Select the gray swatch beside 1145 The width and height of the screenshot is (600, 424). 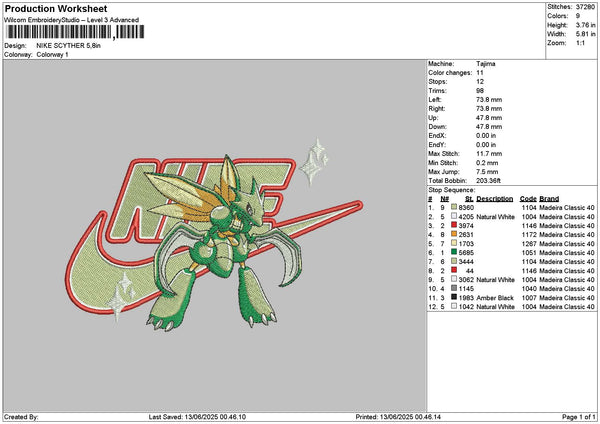coord(454,288)
